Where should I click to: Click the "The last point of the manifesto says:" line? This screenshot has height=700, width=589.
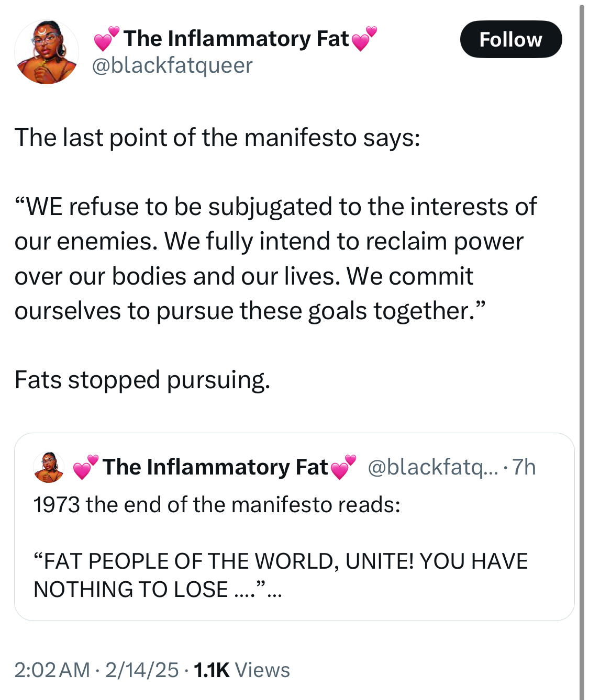pyautogui.click(x=217, y=138)
